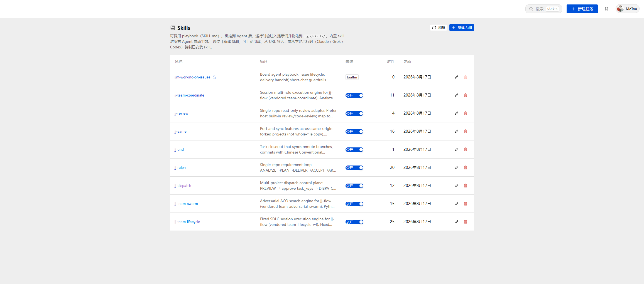Toggle public switch for jj-ralph
Viewport: 644px width, 284px height.
tap(354, 168)
